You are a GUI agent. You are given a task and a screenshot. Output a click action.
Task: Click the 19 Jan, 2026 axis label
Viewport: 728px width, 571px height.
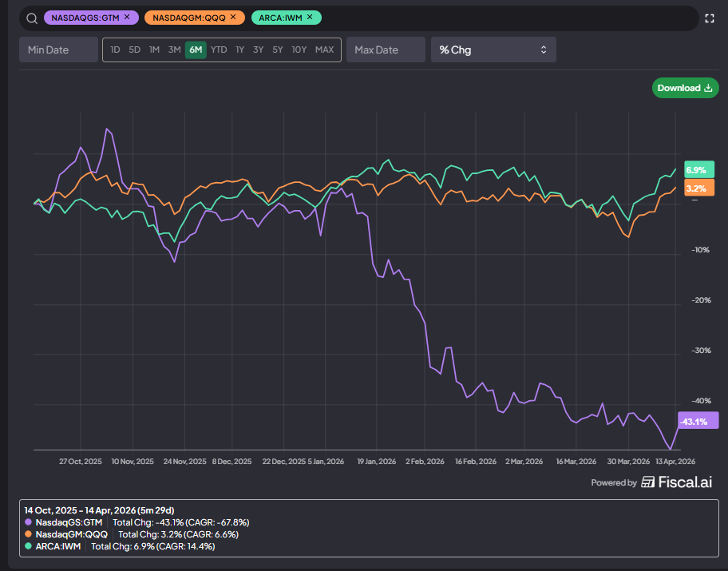tap(377, 462)
